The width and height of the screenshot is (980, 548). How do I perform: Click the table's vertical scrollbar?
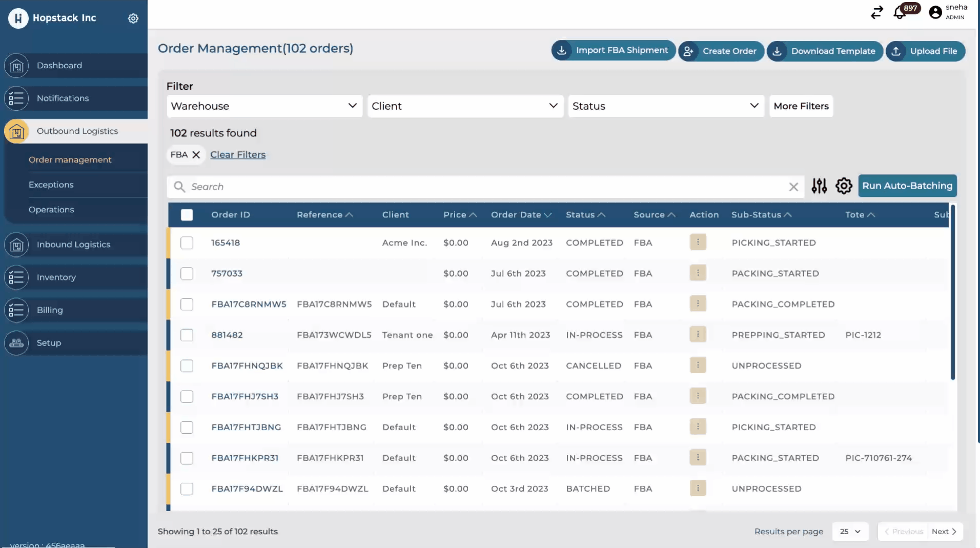click(953, 292)
